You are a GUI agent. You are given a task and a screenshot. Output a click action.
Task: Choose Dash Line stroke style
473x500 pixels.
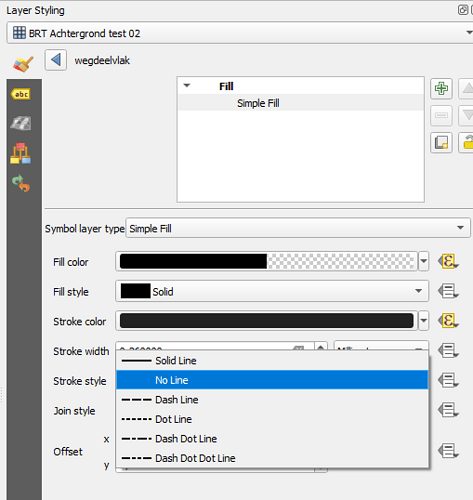[272, 400]
